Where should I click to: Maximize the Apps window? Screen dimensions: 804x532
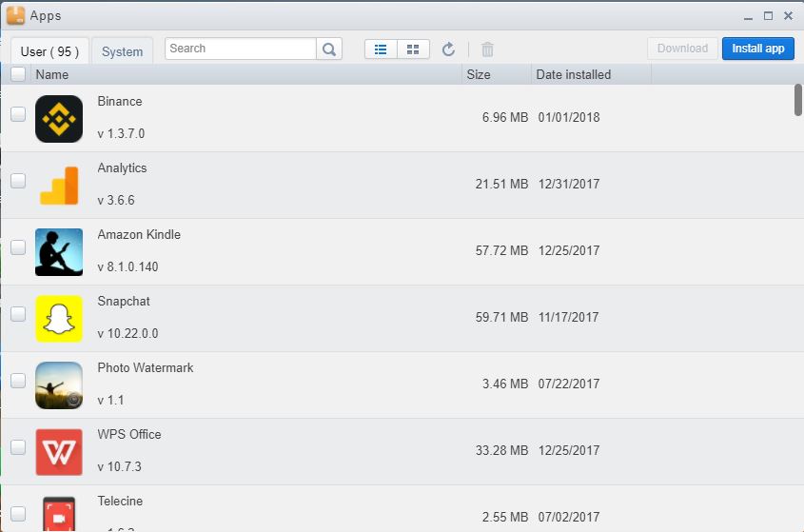(768, 16)
